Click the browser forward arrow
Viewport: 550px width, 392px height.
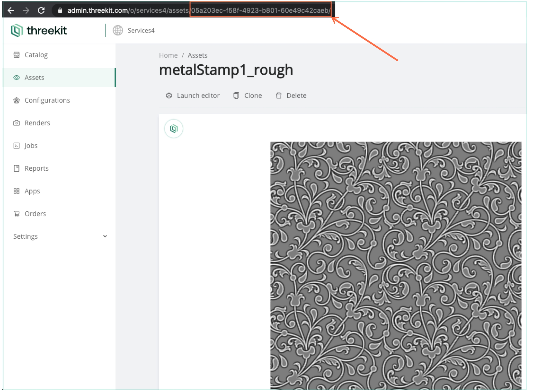(x=26, y=10)
